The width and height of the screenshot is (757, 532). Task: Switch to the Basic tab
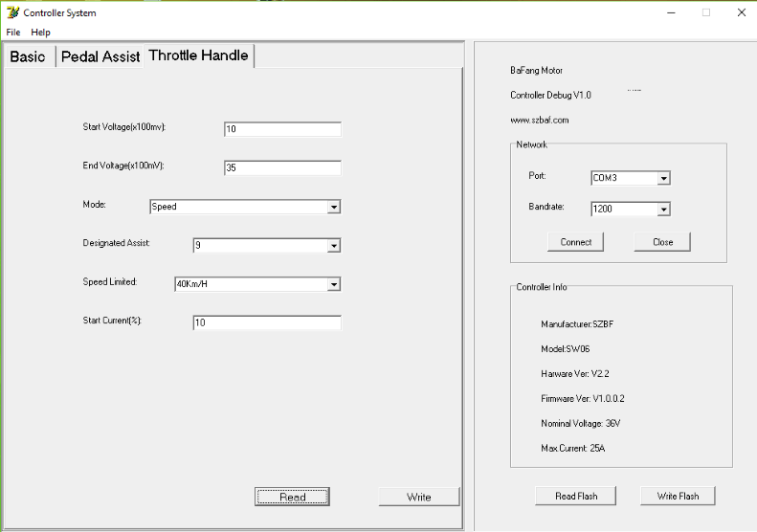click(x=28, y=56)
